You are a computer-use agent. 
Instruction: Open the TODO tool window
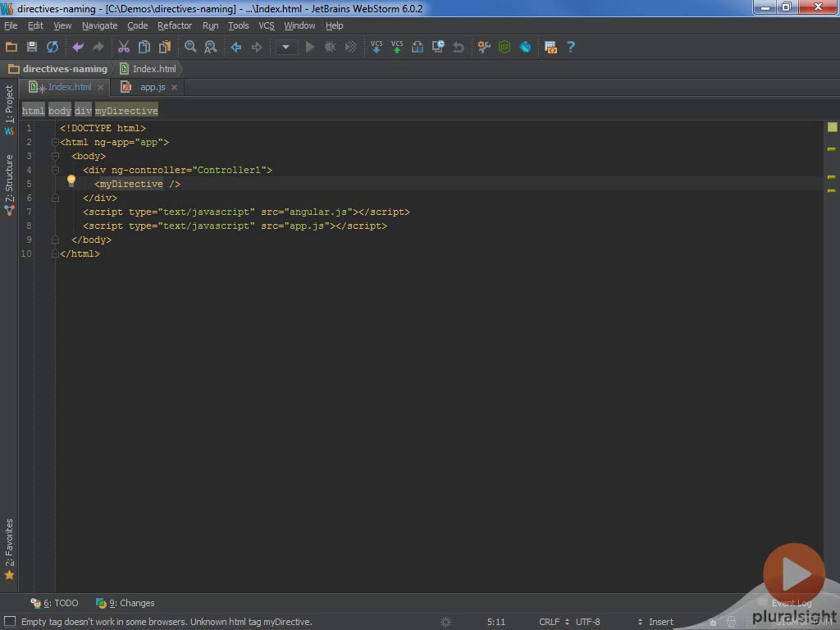point(54,603)
